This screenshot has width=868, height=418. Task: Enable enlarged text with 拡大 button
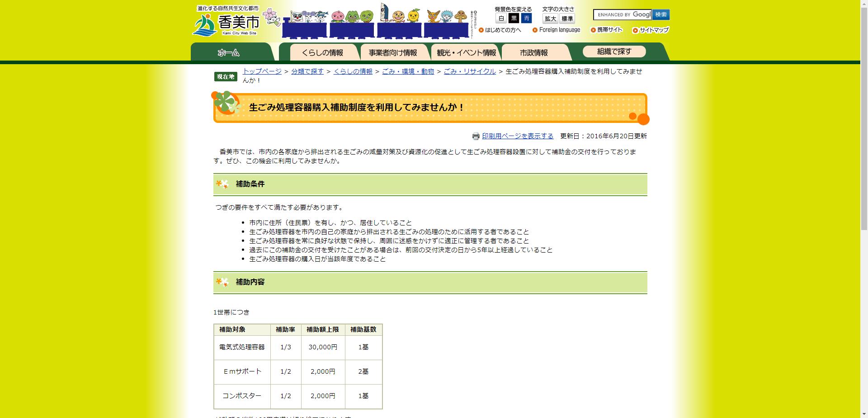pos(549,19)
